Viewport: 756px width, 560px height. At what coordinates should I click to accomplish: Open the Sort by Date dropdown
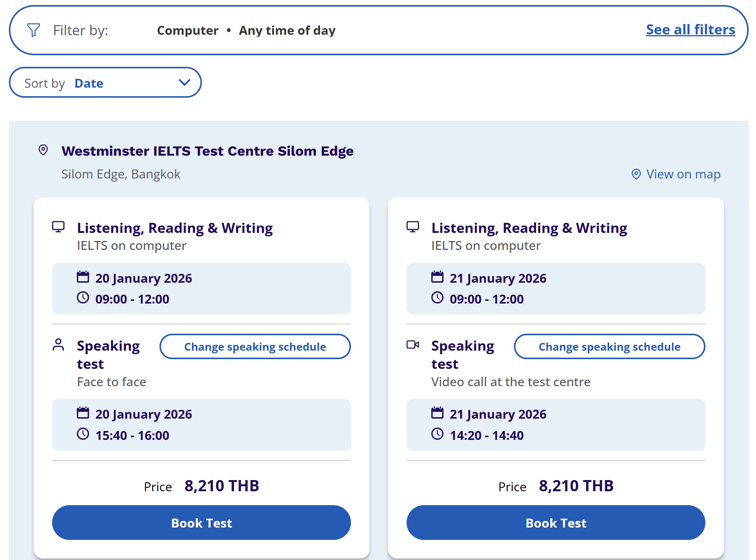pyautogui.click(x=105, y=83)
